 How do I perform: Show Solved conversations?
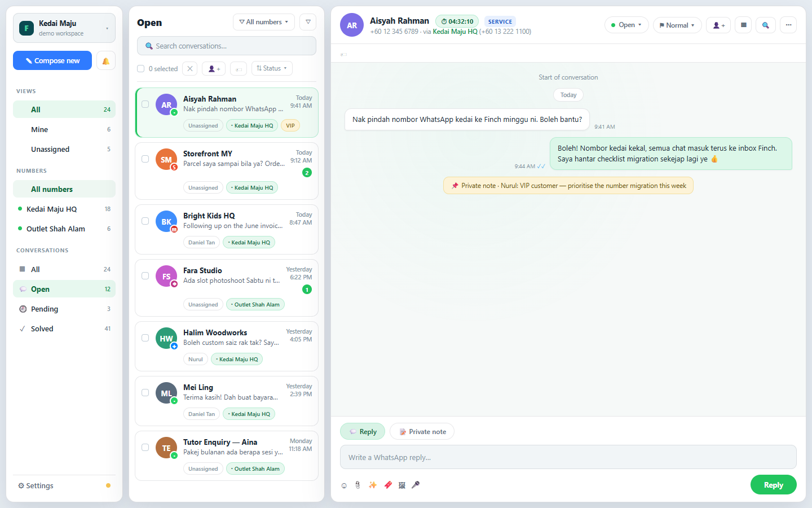pos(64,329)
